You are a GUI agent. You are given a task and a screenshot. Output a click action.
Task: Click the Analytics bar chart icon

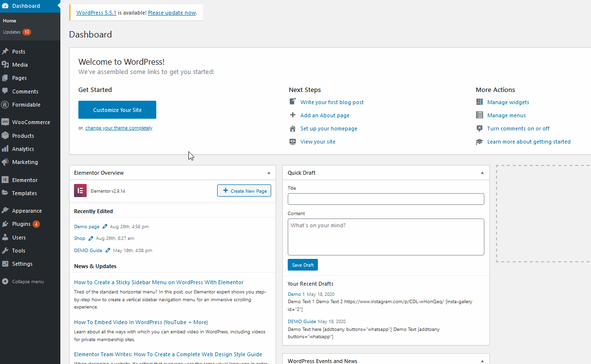5,149
